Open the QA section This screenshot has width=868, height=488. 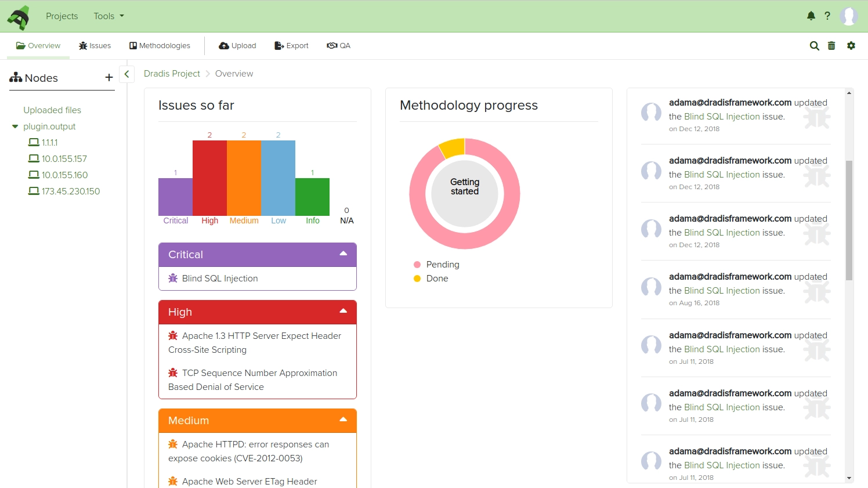pyautogui.click(x=339, y=46)
